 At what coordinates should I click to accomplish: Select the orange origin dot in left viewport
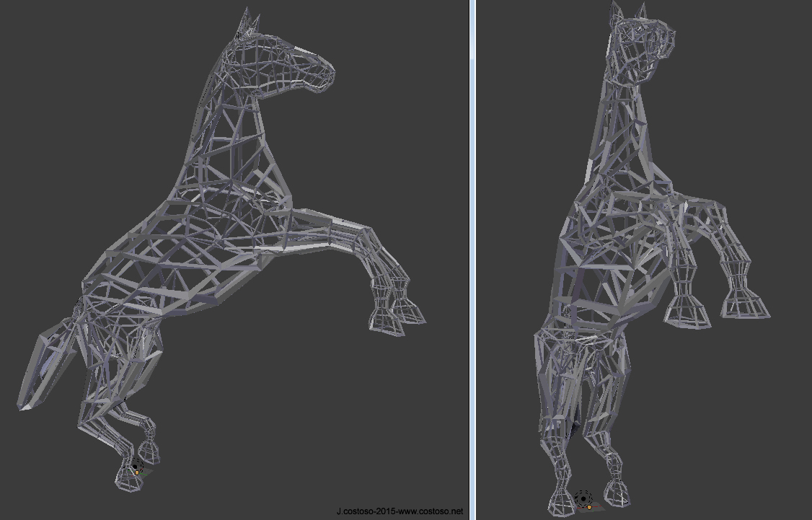pos(136,472)
